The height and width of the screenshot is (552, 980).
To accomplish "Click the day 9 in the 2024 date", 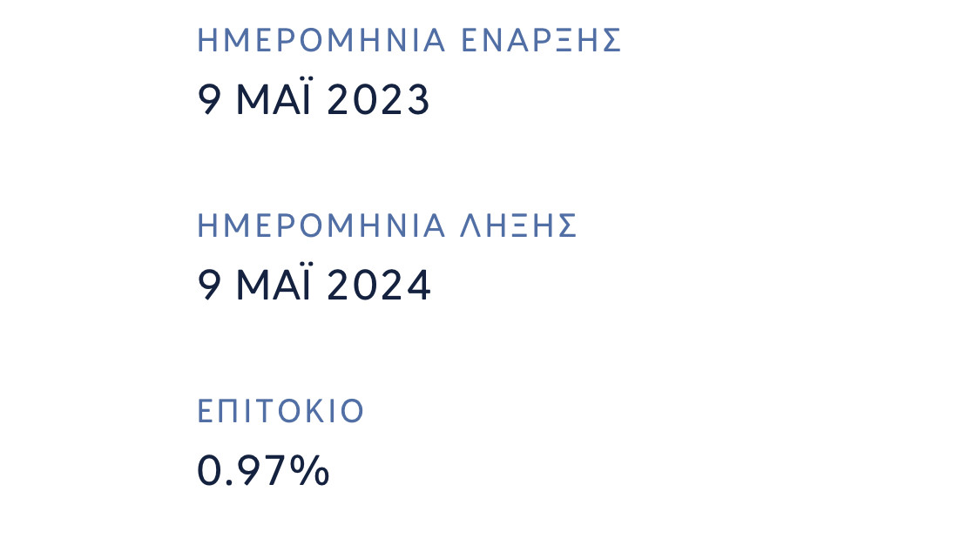I will point(208,286).
